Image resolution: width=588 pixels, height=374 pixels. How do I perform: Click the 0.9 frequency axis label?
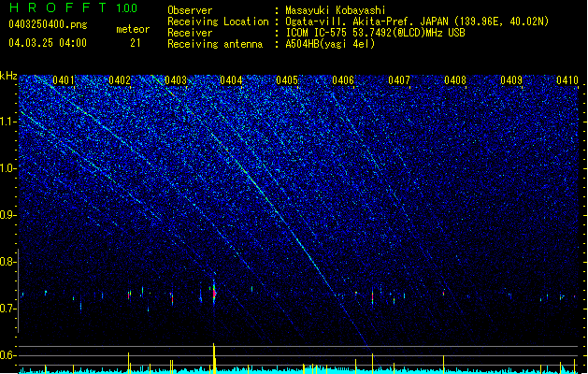tap(7, 215)
